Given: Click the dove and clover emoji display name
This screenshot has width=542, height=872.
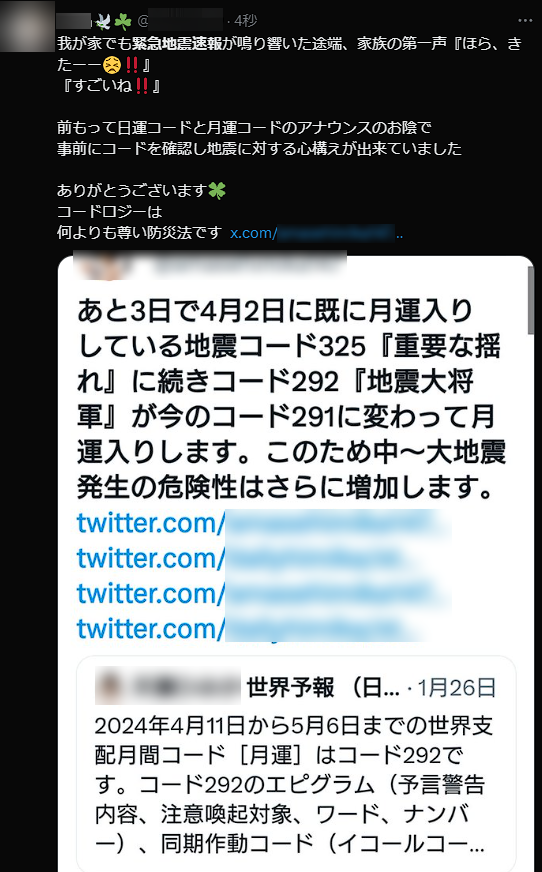Looking at the screenshot, I should click(x=95, y=21).
